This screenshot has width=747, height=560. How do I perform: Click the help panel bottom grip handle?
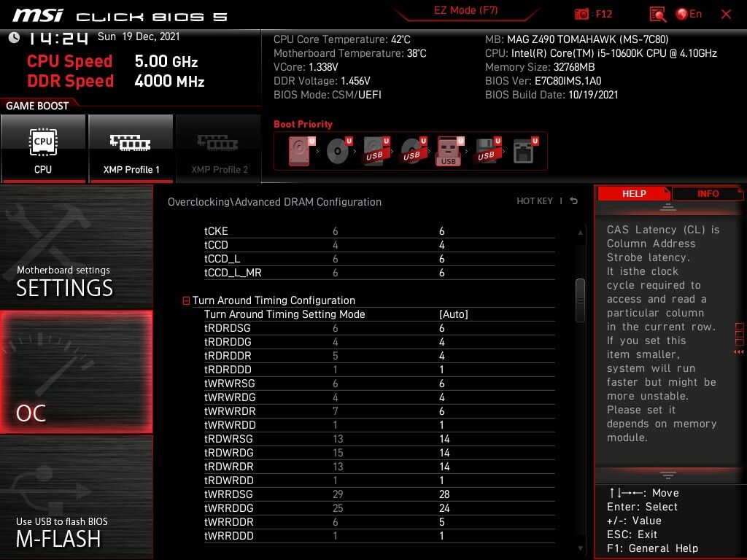point(668,475)
